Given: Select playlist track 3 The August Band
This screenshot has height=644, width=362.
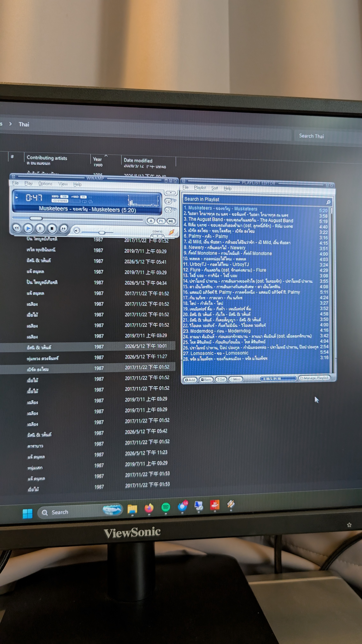Looking at the screenshot, I should point(255,220).
